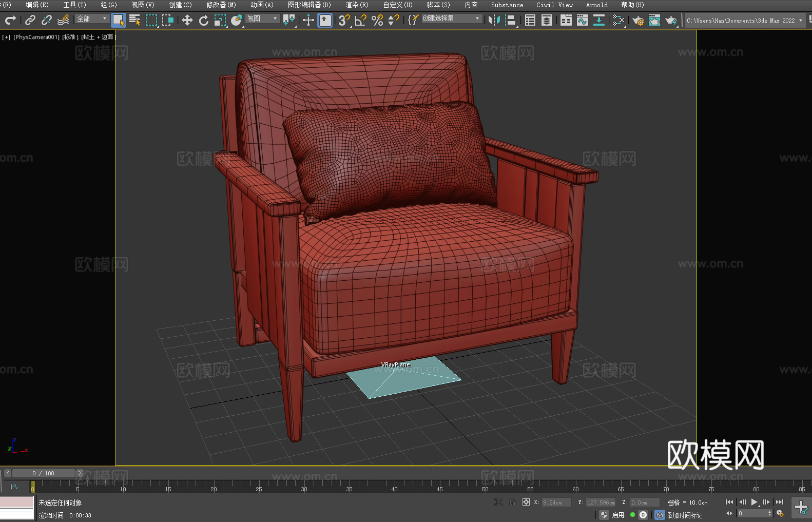This screenshot has height=522, width=812.
Task: Open the 创建选择集 dropdown
Action: click(x=452, y=18)
